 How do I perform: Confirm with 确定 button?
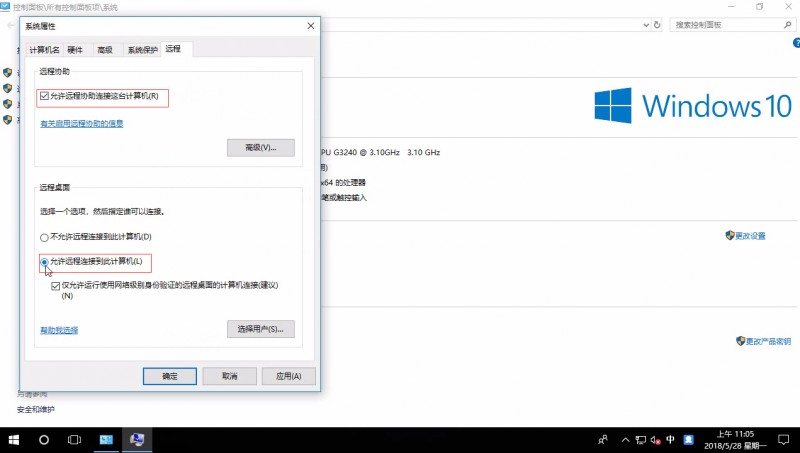(170, 376)
